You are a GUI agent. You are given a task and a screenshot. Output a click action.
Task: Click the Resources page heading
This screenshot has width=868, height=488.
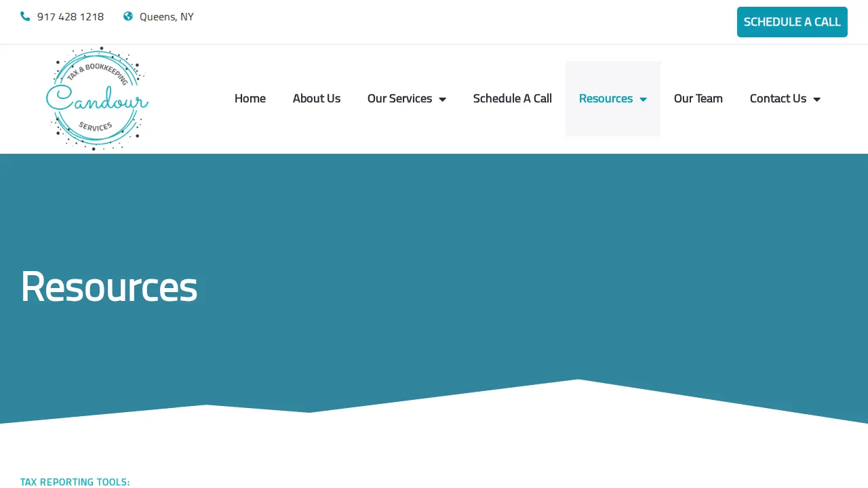(x=109, y=286)
